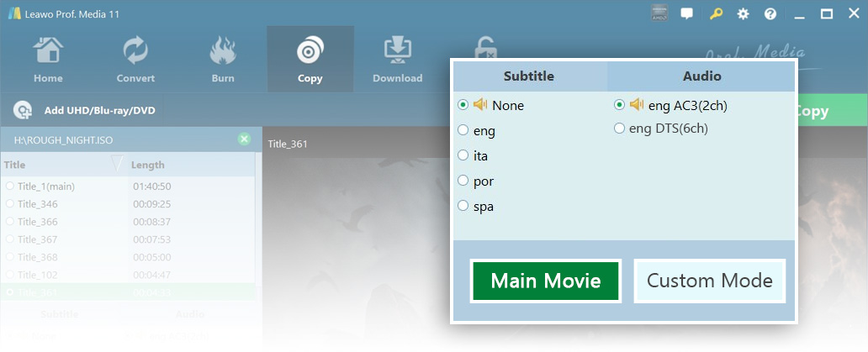The height and width of the screenshot is (352, 868).
Task: Select Title_346 radio button
Action: [9, 204]
